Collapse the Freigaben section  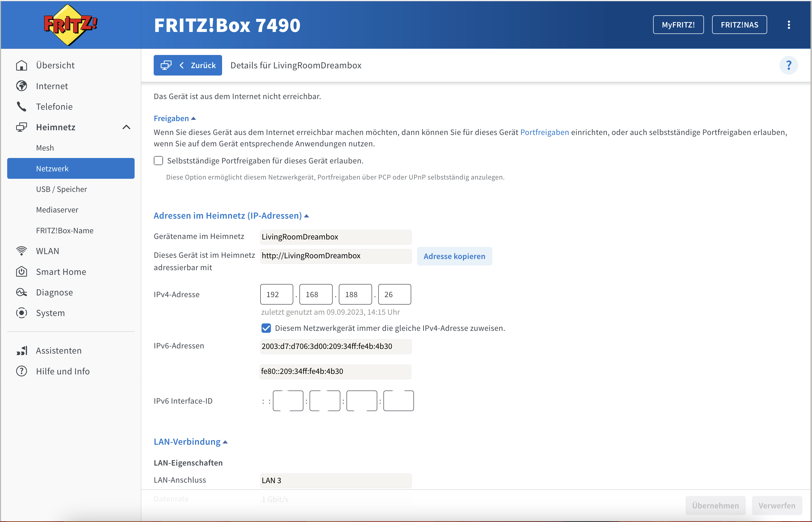175,118
